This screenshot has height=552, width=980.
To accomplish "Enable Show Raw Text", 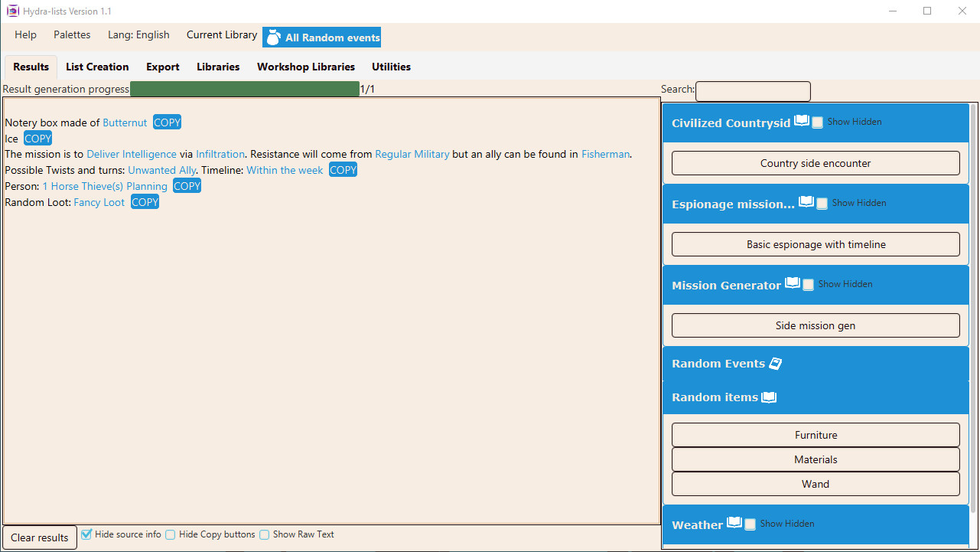I will tap(264, 534).
